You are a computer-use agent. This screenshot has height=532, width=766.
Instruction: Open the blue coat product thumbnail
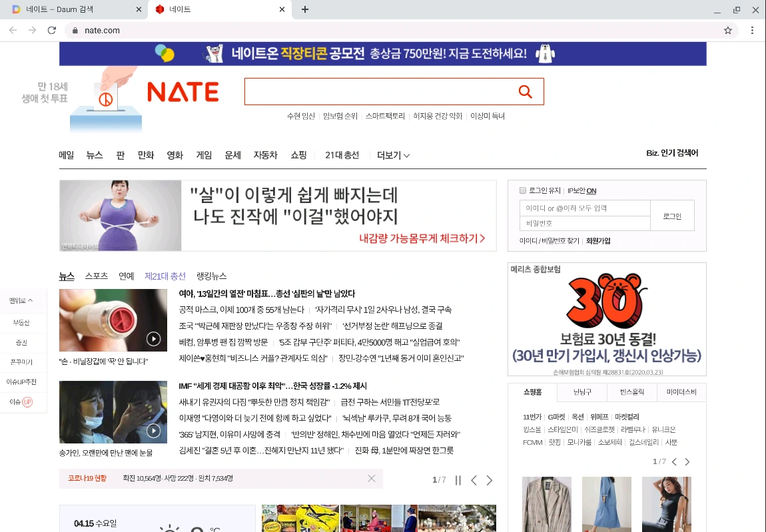pyautogui.click(x=607, y=504)
